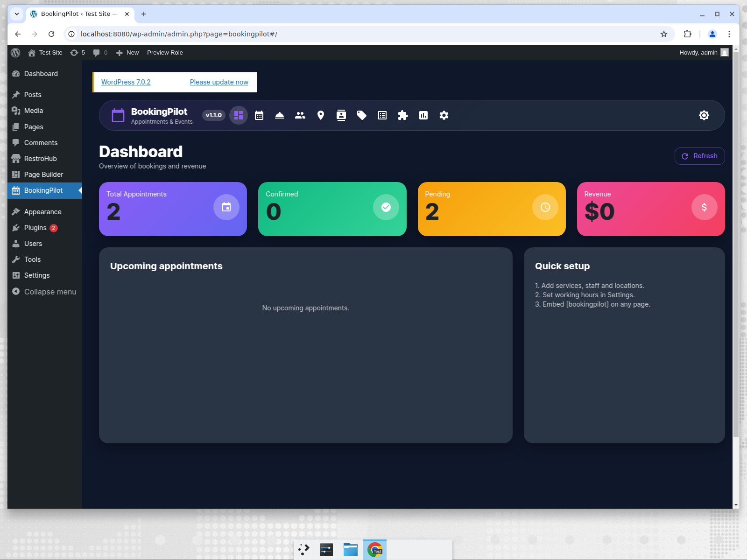
Task: Visit Test Site from admin bar
Action: pos(45,53)
